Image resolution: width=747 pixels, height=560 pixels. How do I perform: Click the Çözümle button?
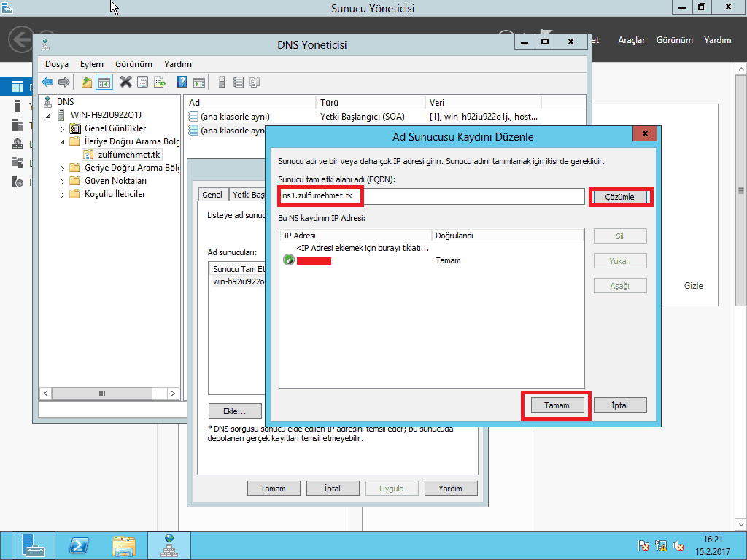(620, 197)
